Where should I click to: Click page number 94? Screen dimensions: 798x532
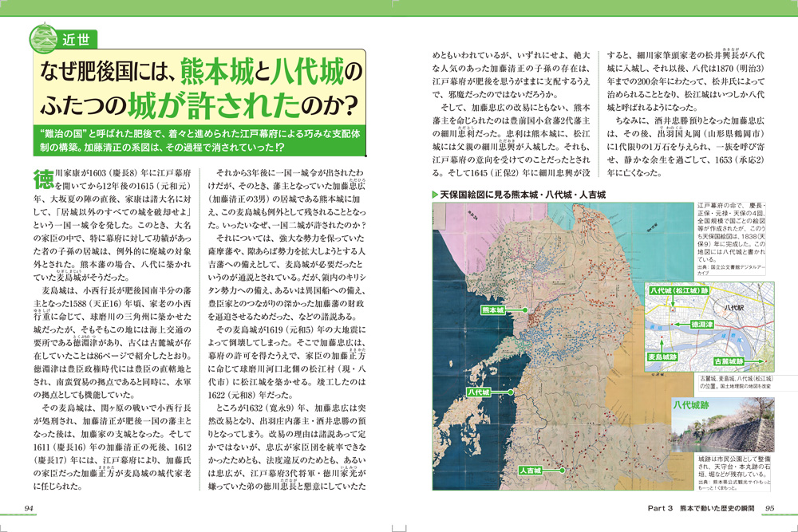click(29, 507)
